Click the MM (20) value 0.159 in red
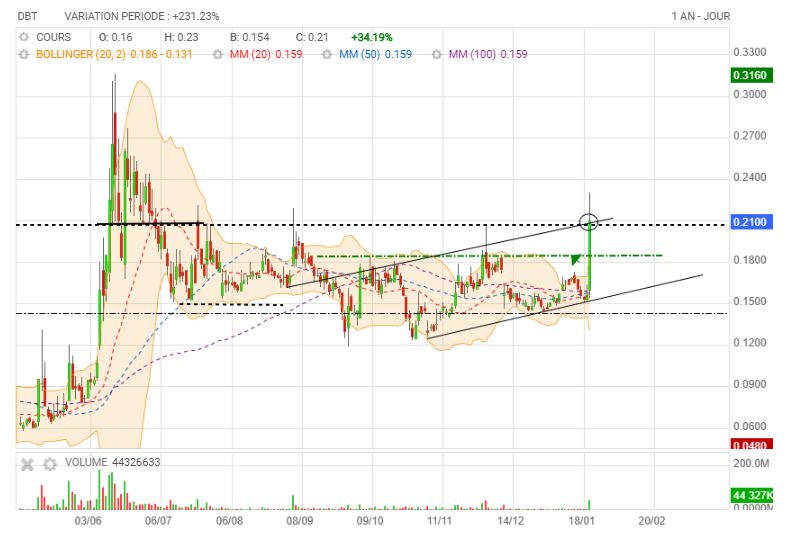Viewport: 792px width, 538px height. click(x=289, y=54)
